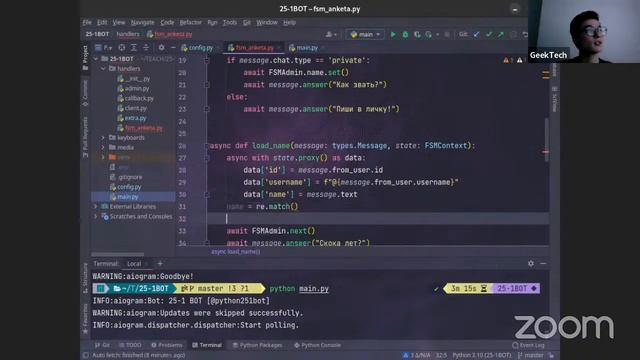Push commits with the green arrow icon
The height and width of the screenshot is (360, 640).
tap(501, 35)
